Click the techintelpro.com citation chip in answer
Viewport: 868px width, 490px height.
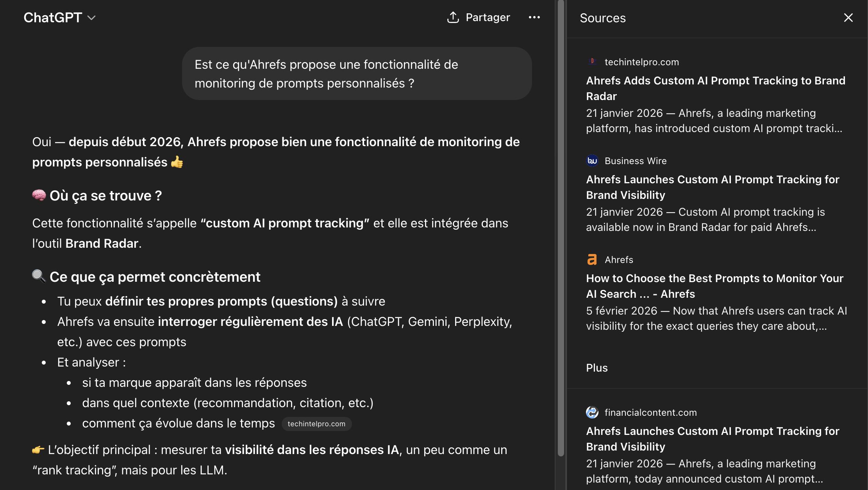(x=316, y=424)
